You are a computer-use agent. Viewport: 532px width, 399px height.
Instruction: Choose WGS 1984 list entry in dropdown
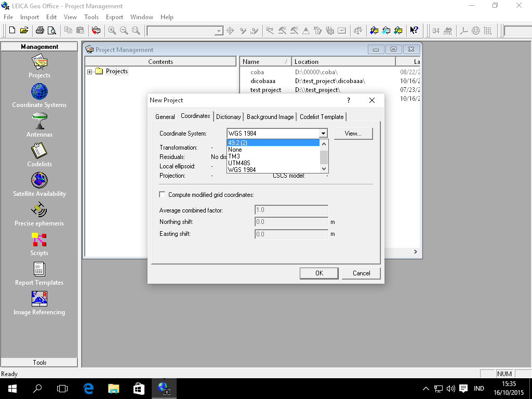coord(273,170)
